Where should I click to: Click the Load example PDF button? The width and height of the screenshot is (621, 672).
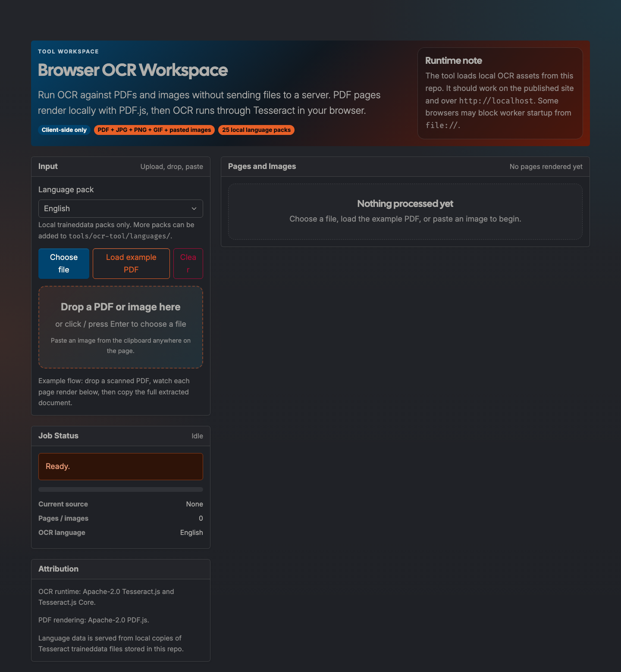(x=131, y=263)
